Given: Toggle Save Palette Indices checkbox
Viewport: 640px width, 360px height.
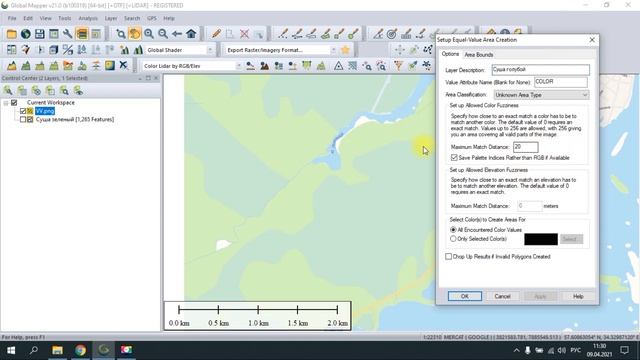Looking at the screenshot, I should tap(454, 158).
